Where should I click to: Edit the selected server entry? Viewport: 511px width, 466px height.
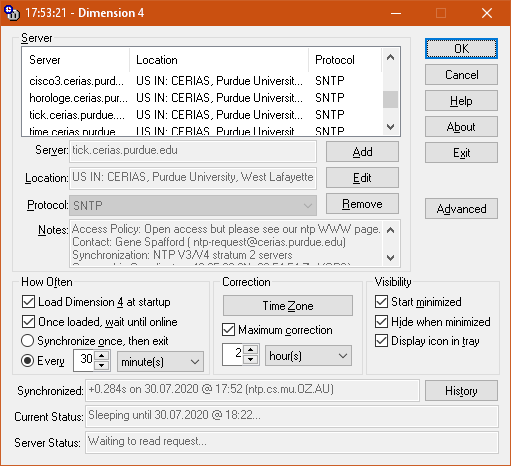(362, 178)
